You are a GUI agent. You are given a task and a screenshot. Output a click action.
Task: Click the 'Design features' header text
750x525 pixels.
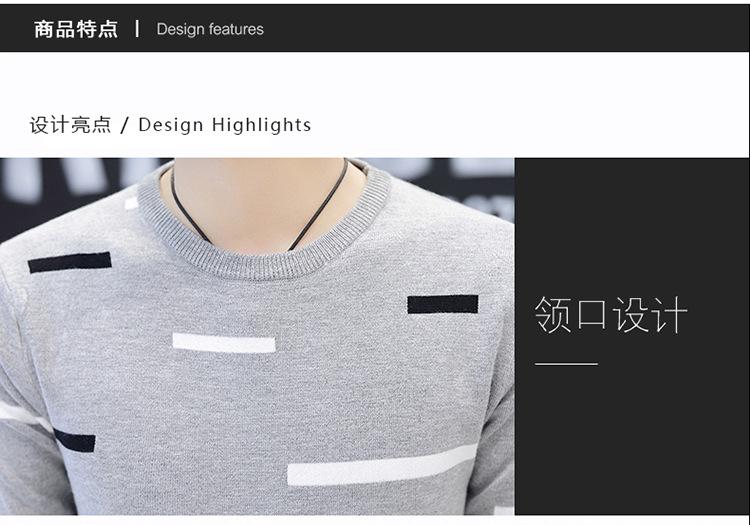[210, 29]
